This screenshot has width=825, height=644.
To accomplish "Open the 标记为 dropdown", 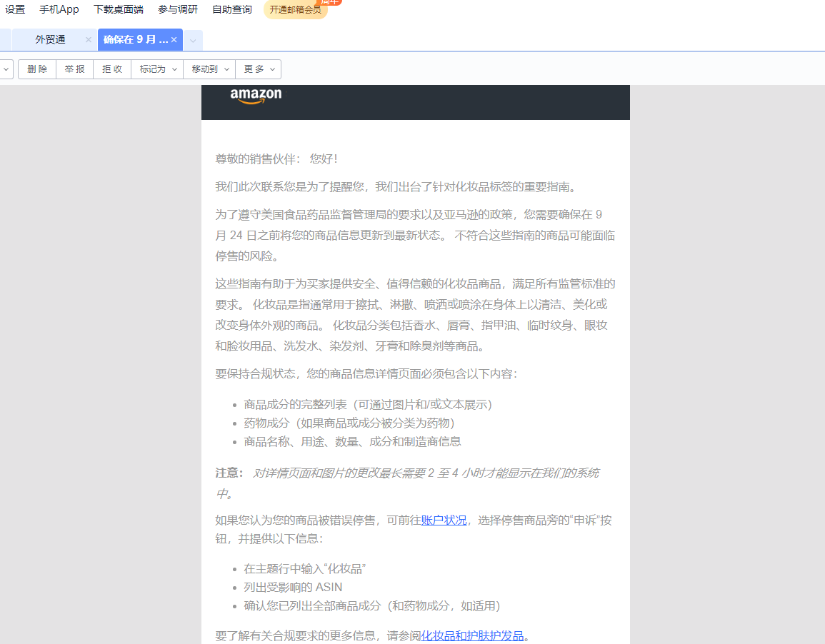I will tap(157, 69).
